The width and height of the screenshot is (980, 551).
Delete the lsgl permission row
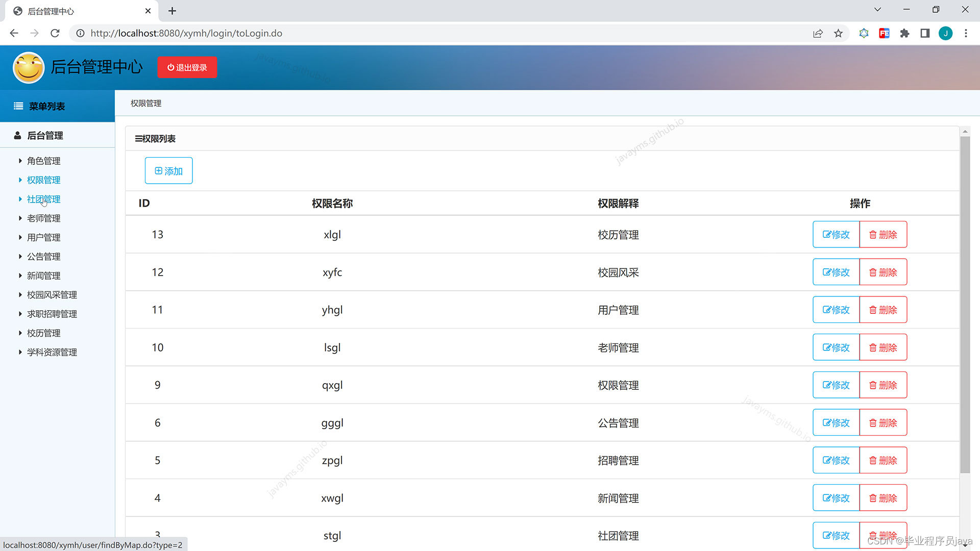coord(883,347)
